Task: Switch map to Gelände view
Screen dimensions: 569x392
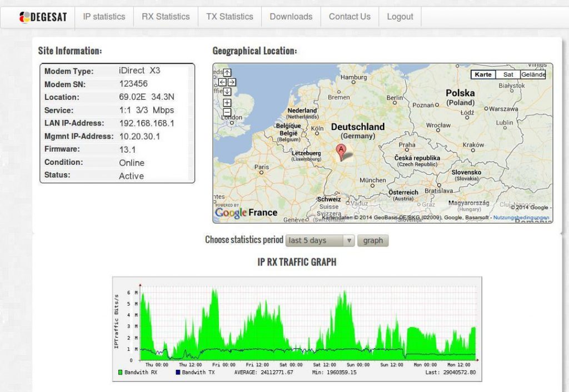Action: click(x=533, y=74)
